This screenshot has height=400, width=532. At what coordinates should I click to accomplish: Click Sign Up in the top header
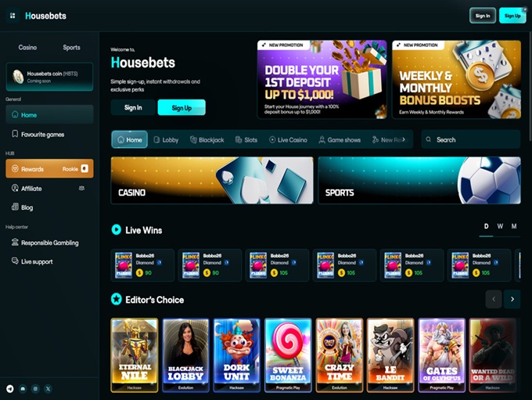[x=512, y=16]
